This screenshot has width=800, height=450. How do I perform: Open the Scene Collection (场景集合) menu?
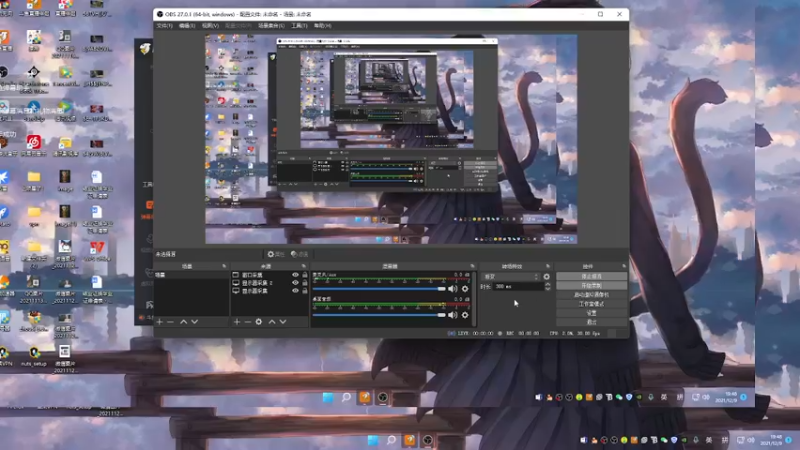[271, 26]
